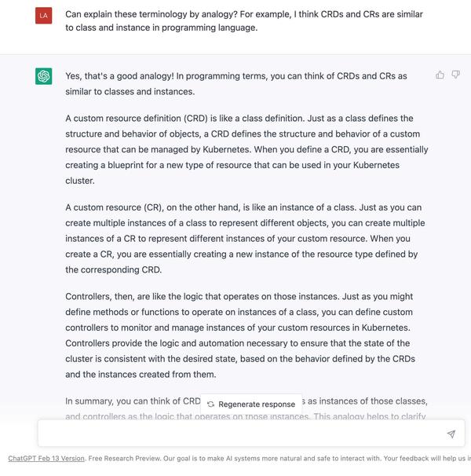471x476 pixels.
Task: Click the circular arrows regenerate icon
Action: pyautogui.click(x=210, y=404)
